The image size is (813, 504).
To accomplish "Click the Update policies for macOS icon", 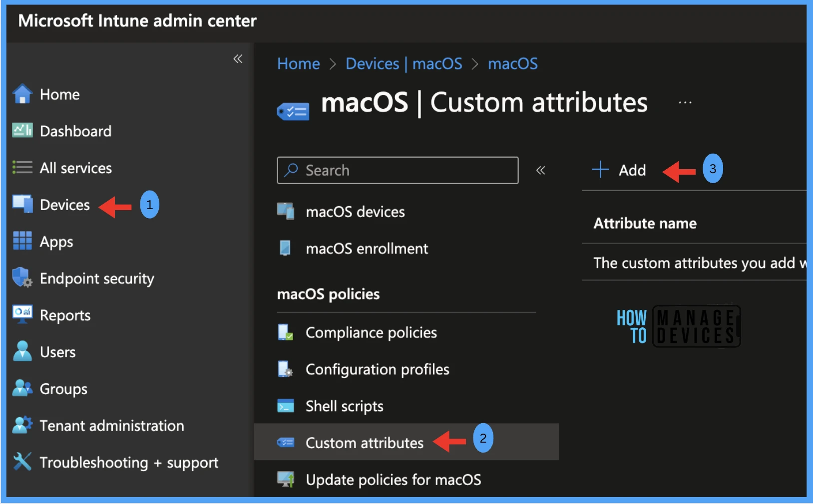I will (x=286, y=479).
